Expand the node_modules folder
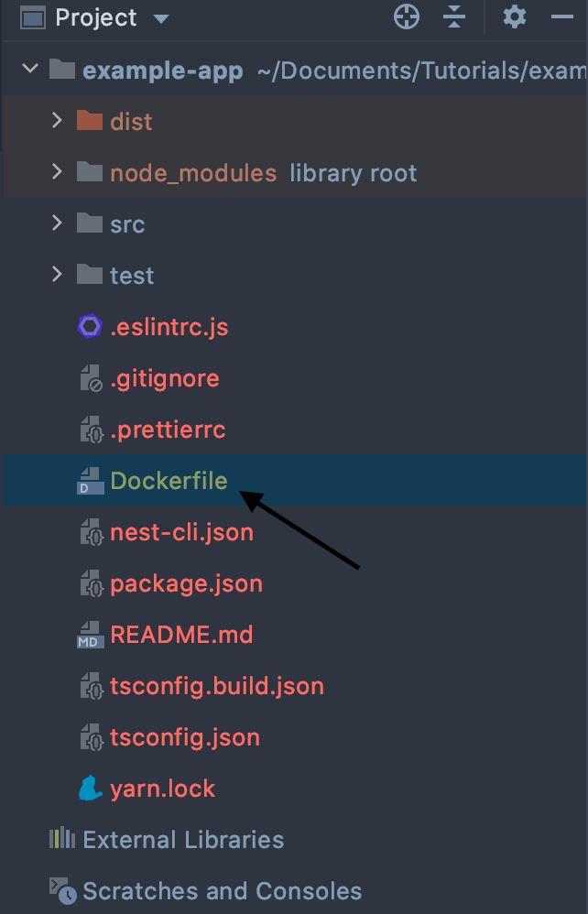 [57, 172]
